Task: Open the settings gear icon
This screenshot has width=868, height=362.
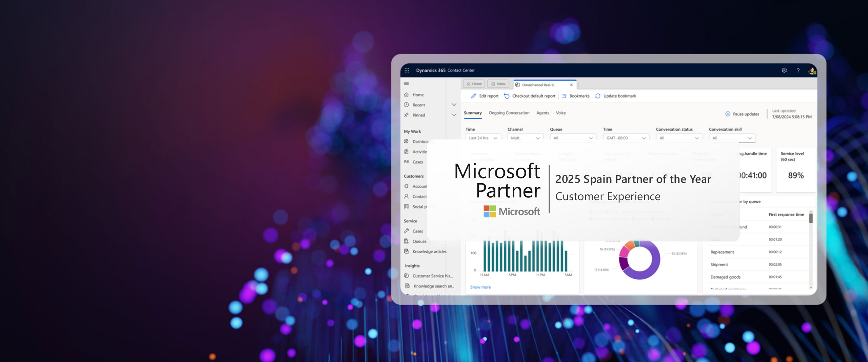Action: coord(784,70)
